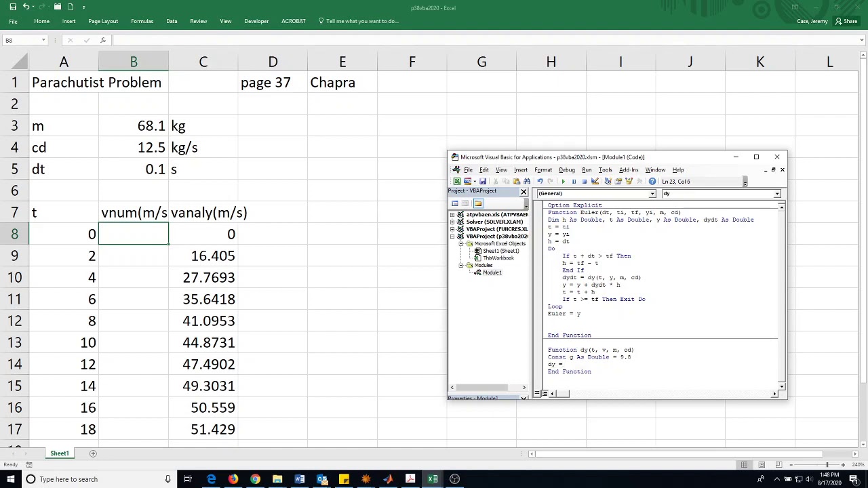Image resolution: width=868 pixels, height=488 pixels.
Task: Collapse the Modules folder
Action: click(461, 266)
